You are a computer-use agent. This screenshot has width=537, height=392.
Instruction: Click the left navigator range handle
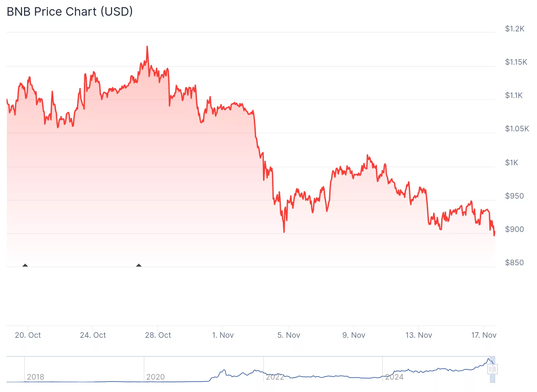click(x=490, y=369)
